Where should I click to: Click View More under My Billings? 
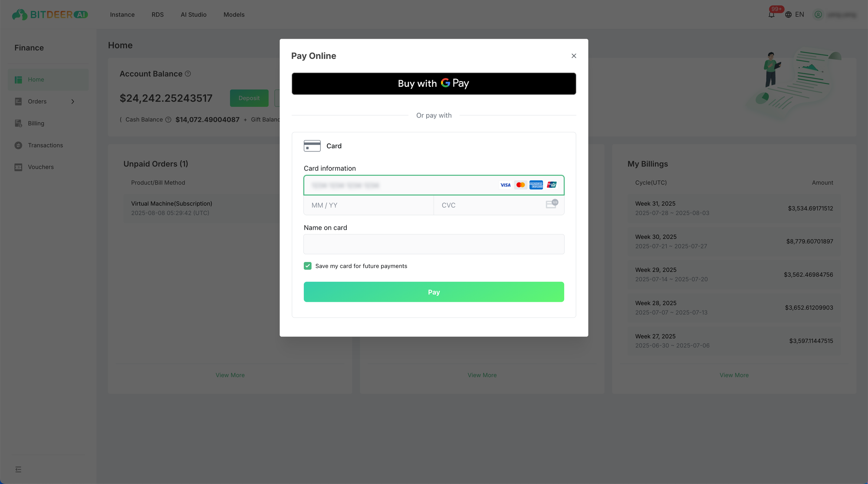click(734, 375)
